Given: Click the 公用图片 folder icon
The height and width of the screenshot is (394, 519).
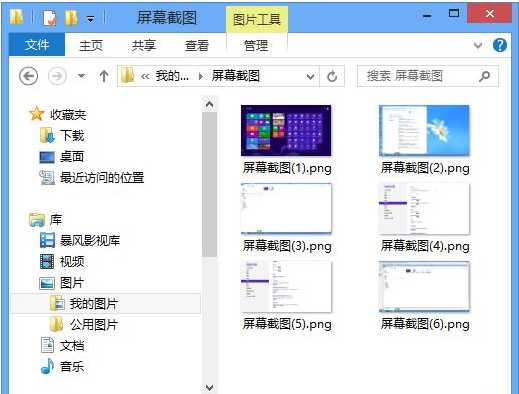Looking at the screenshot, I should (x=57, y=324).
